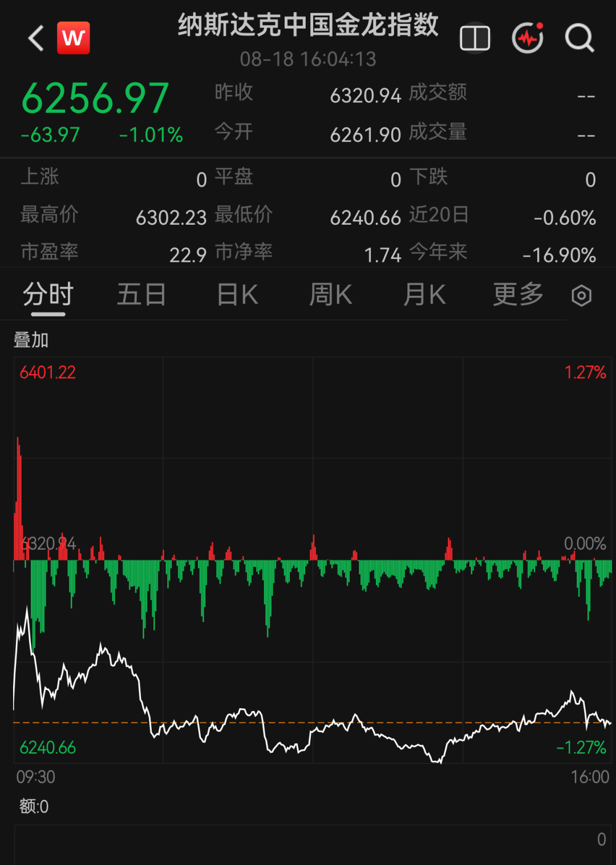Viewport: 616px width, 865px height.
Task: Open search with the magnifier icon
Action: click(x=579, y=38)
